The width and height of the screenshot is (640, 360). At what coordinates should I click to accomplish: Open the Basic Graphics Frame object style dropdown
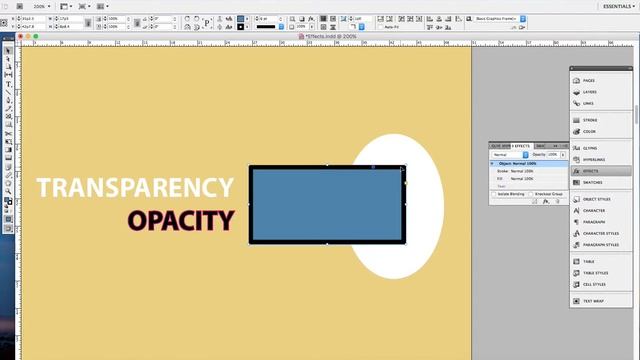tap(523, 19)
